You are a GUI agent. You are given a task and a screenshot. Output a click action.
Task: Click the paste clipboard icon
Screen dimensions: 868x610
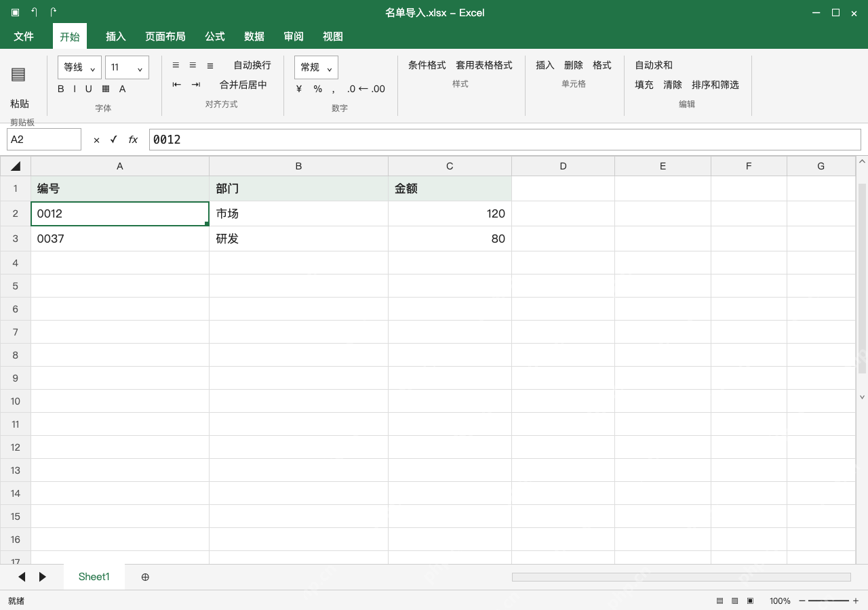click(x=18, y=75)
